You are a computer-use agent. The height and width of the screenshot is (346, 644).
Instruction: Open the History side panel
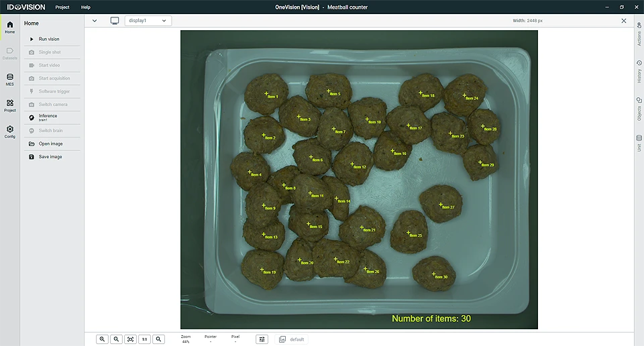tap(639, 72)
